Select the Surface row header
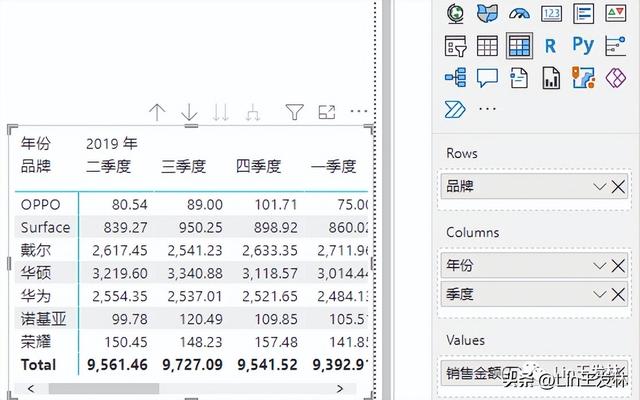Image resolution: width=640 pixels, height=400 pixels. [x=45, y=227]
